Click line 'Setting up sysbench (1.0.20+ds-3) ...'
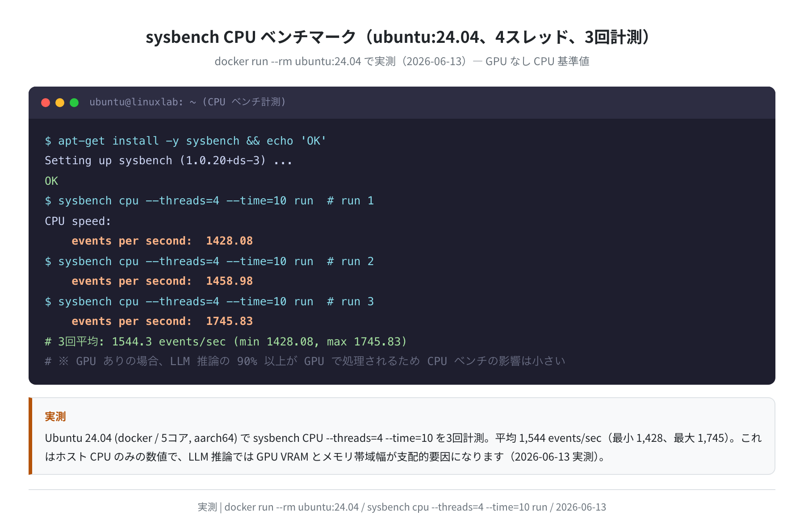 (168, 161)
